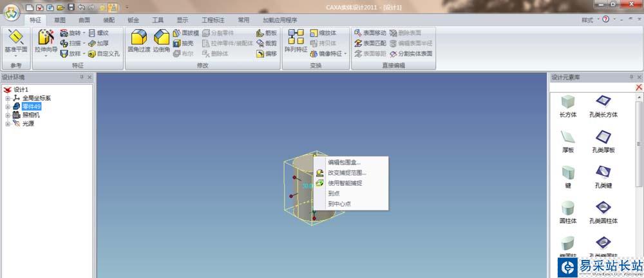The image size is (644, 278).
Task: Select the 缩放体 scale body tool
Action: (x=323, y=33)
